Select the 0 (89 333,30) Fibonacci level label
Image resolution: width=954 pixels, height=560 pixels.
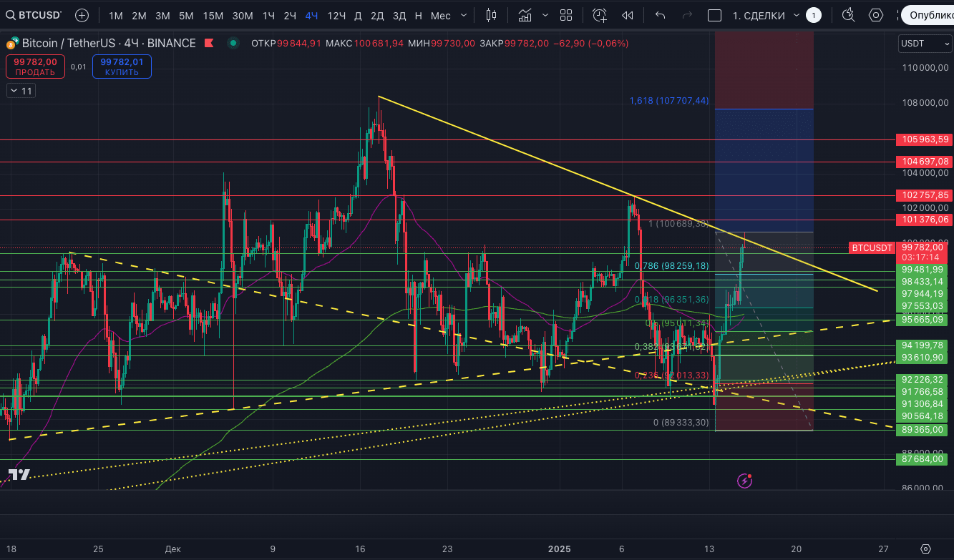coord(681,423)
